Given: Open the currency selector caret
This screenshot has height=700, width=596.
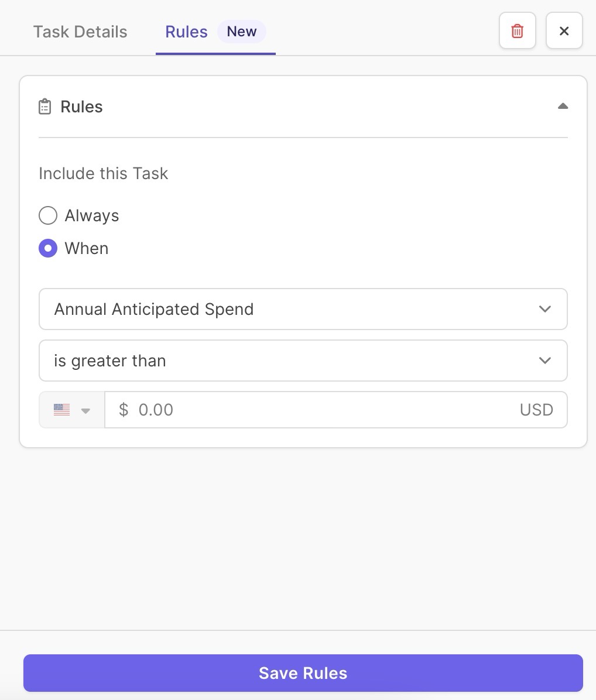Looking at the screenshot, I should 85,410.
